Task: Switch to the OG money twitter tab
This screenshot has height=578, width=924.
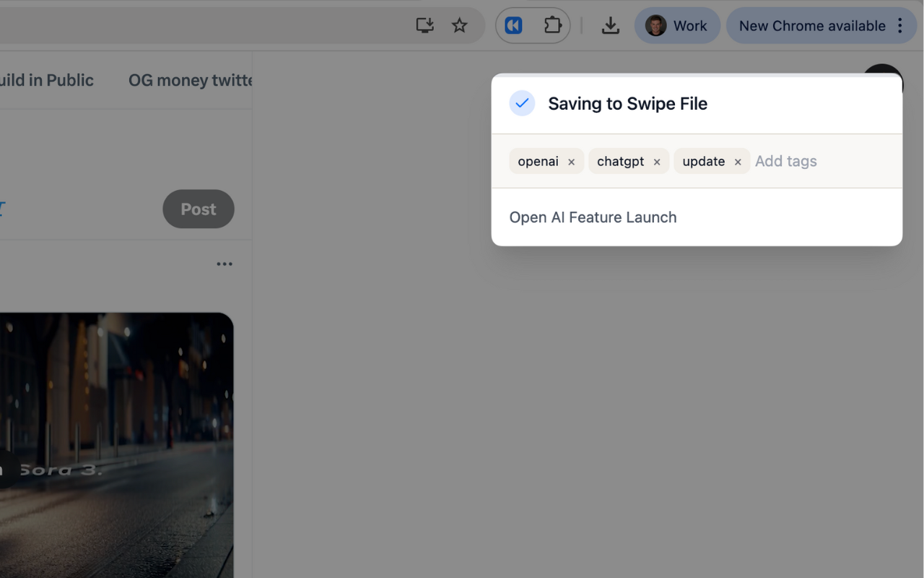Action: pos(190,80)
